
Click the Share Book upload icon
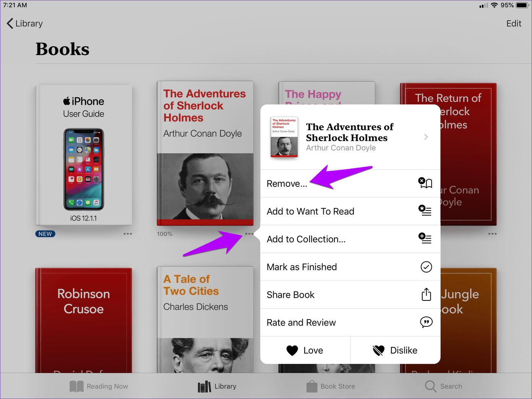pos(426,294)
